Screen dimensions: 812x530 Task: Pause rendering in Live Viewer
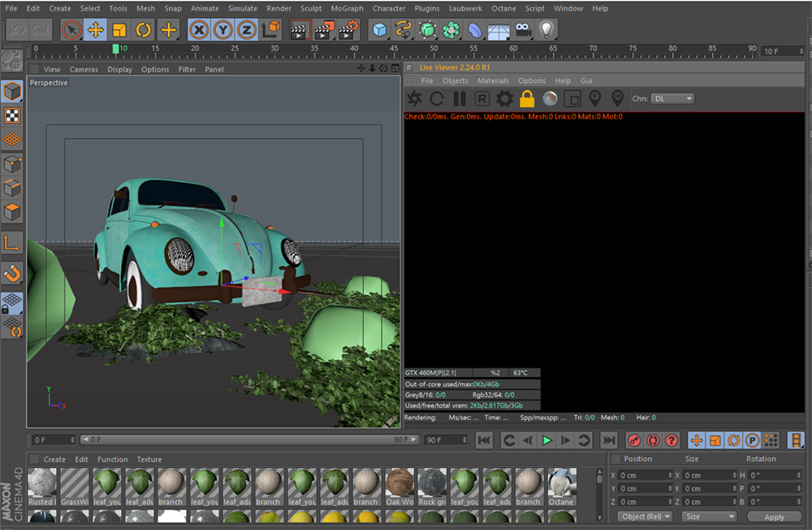(460, 99)
